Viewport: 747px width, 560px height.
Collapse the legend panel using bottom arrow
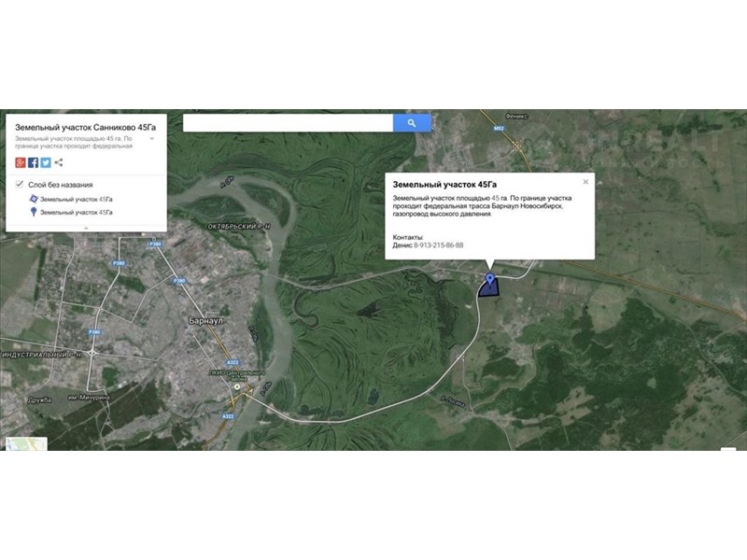pos(85,227)
